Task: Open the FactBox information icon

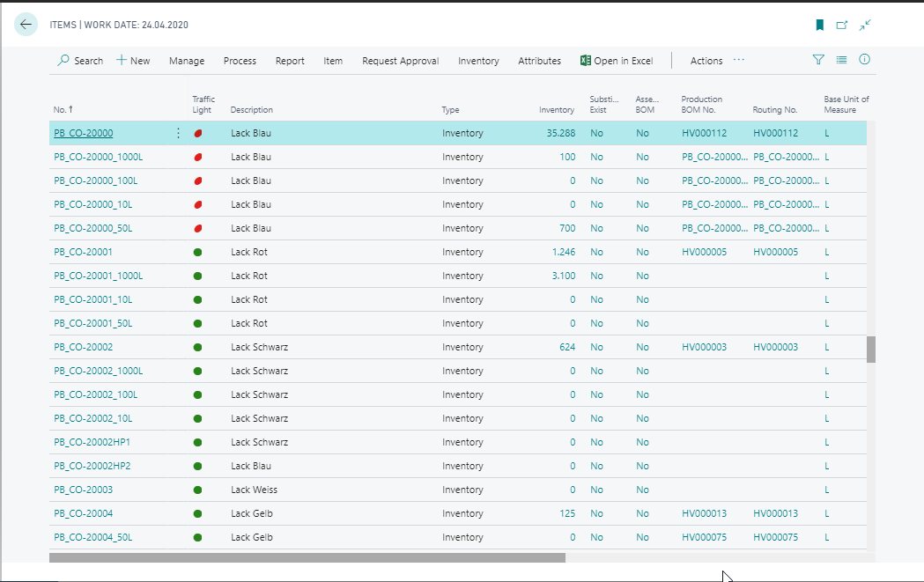Action: click(x=864, y=60)
